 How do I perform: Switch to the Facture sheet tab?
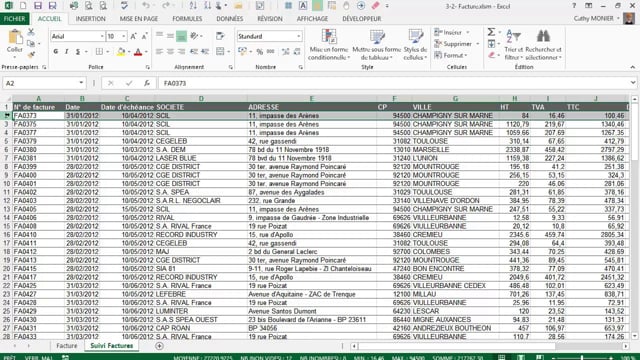click(x=67, y=346)
